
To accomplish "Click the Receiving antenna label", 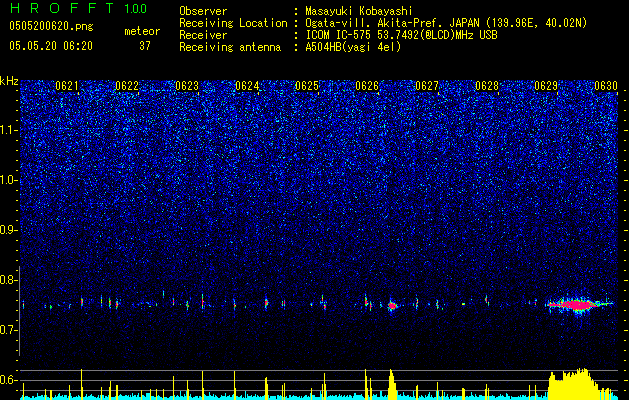I will coord(230,47).
